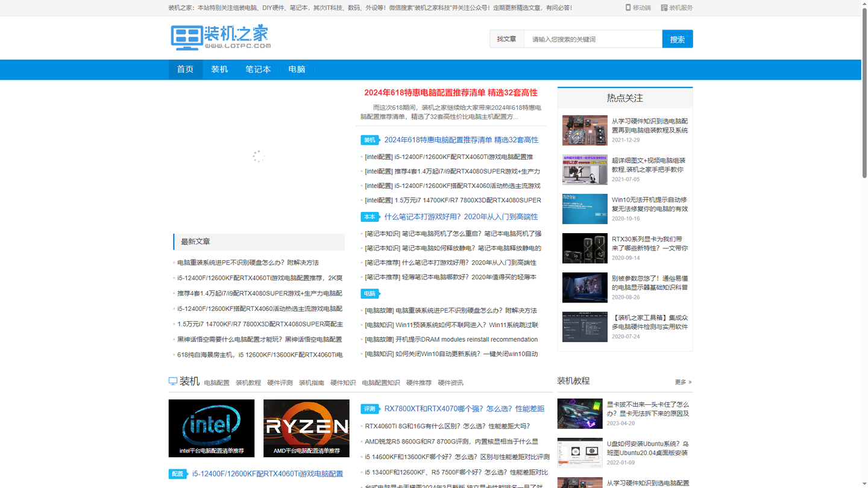The height and width of the screenshot is (488, 868).
Task: Click the monitor icon beside 装机 section
Action: 173,381
